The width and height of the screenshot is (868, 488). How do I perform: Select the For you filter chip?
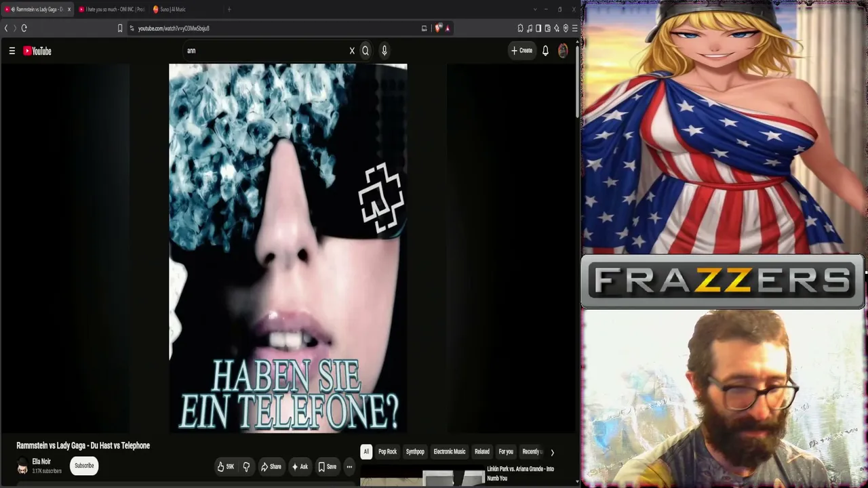tap(506, 451)
